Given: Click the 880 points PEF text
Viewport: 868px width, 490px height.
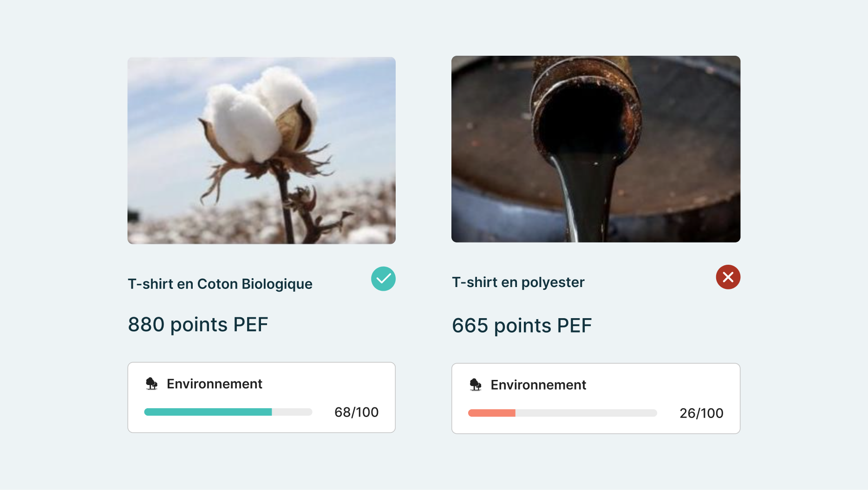Looking at the screenshot, I should coord(198,325).
